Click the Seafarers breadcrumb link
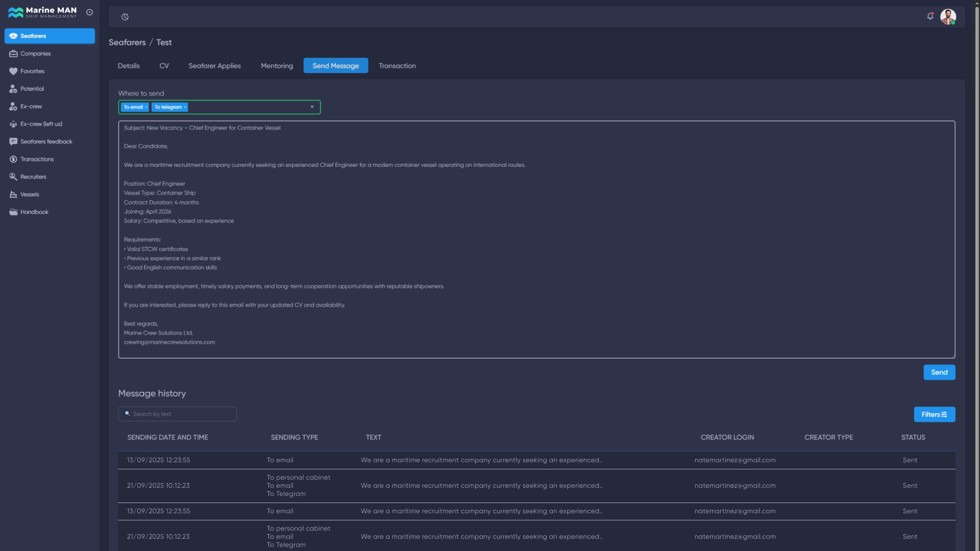Screen dimensions: 980x551 127,42
